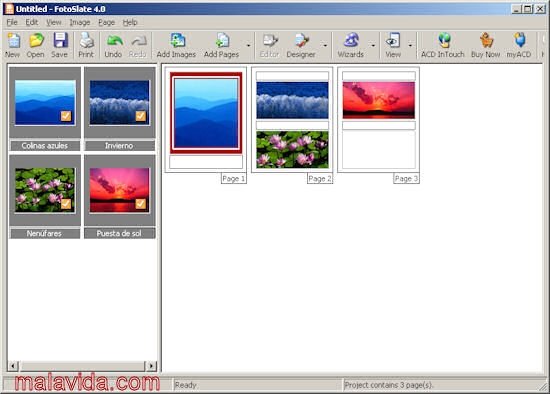Click the Colinas azules caption label
The image size is (550, 394).
45,146
